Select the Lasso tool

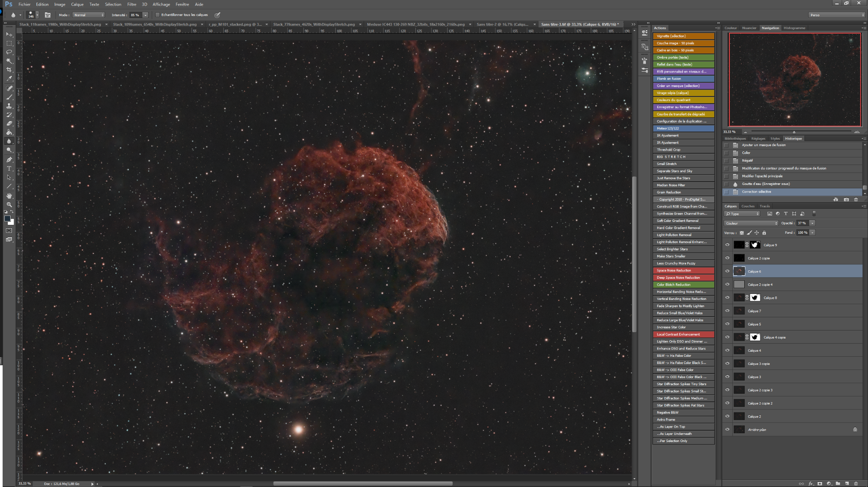click(x=9, y=52)
